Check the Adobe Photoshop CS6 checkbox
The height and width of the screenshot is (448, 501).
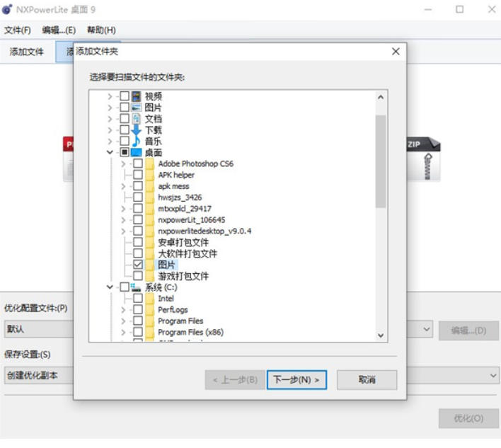138,163
